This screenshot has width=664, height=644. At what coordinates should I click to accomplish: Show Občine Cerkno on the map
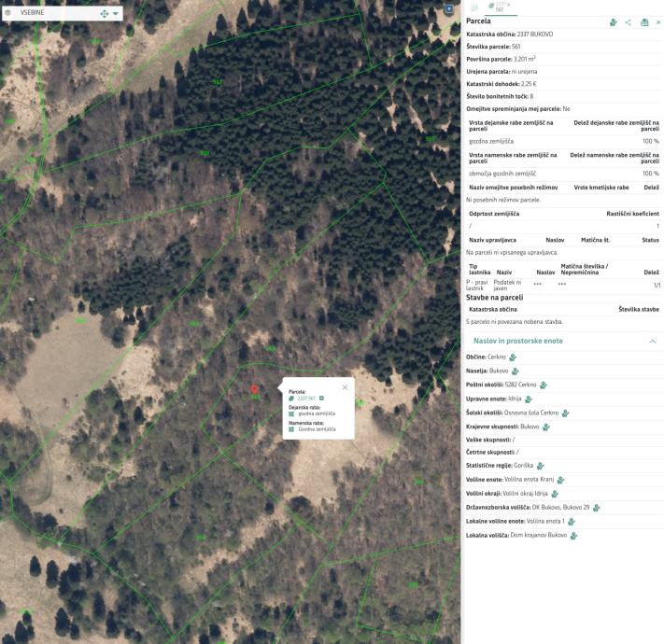coord(513,357)
